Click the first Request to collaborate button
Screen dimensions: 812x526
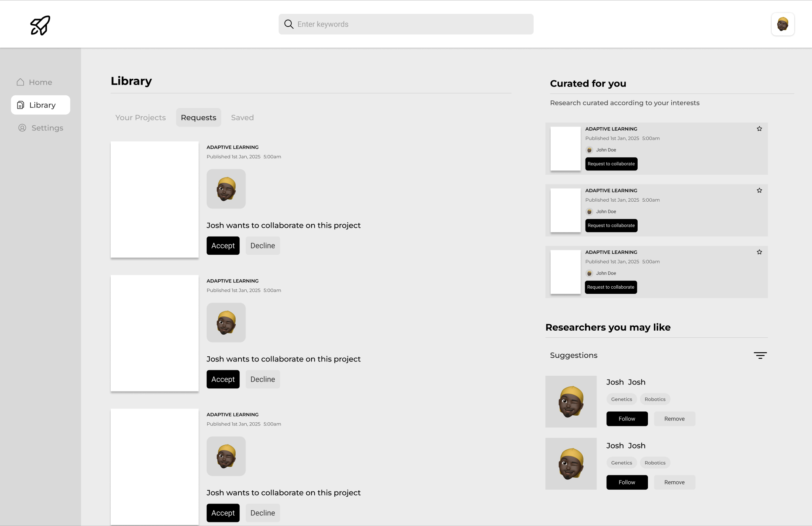611,164
